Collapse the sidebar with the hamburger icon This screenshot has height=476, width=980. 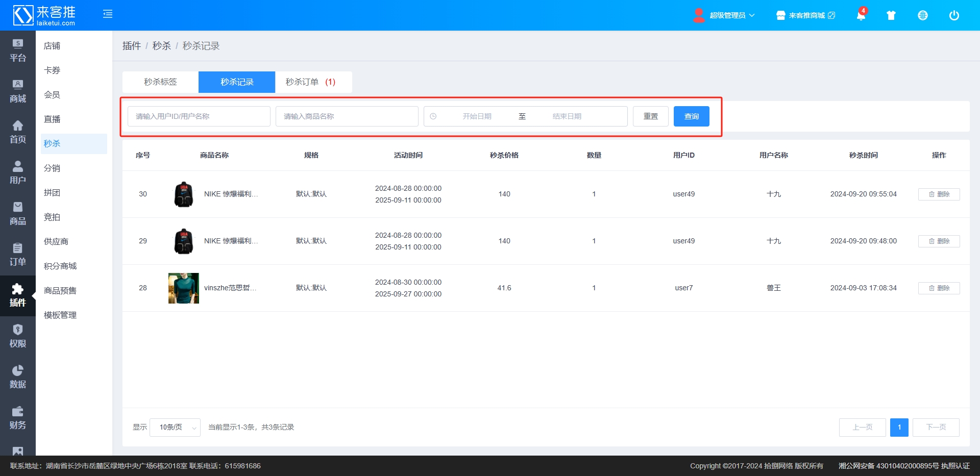[108, 14]
